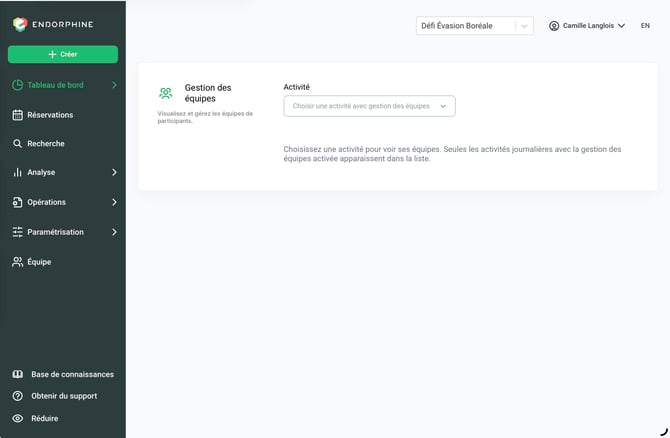Viewport: 670px width, 438px height.
Task: Click the Gestion des équipes team icon
Action: point(166,93)
